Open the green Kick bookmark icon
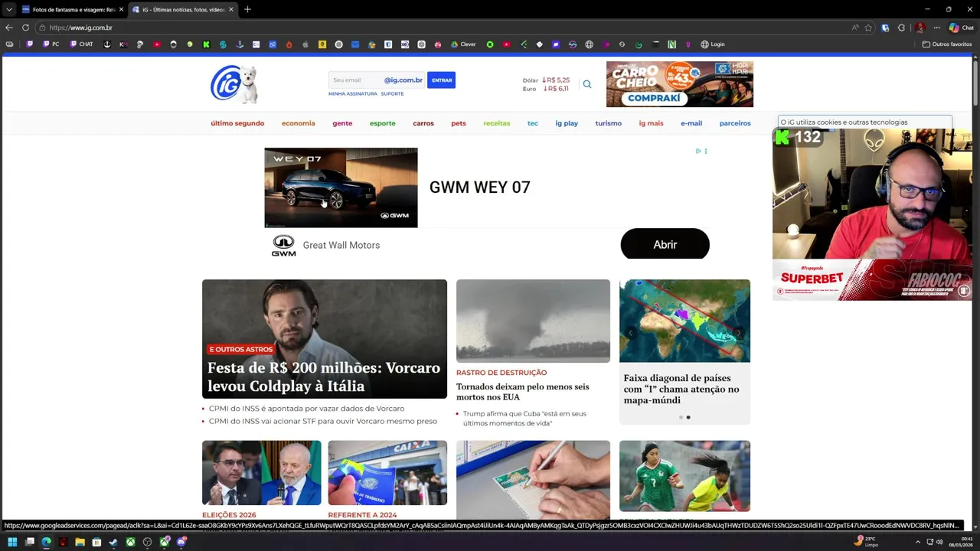Screen dimensions: 980x551 pos(206,44)
